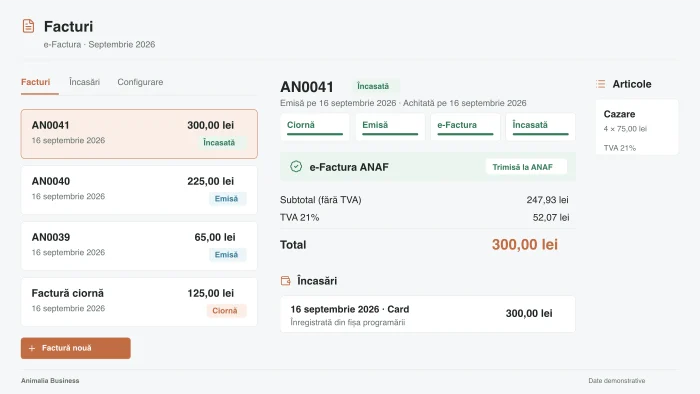
Task: Click the 247,93 lei subtotal value
Action: click(x=547, y=200)
